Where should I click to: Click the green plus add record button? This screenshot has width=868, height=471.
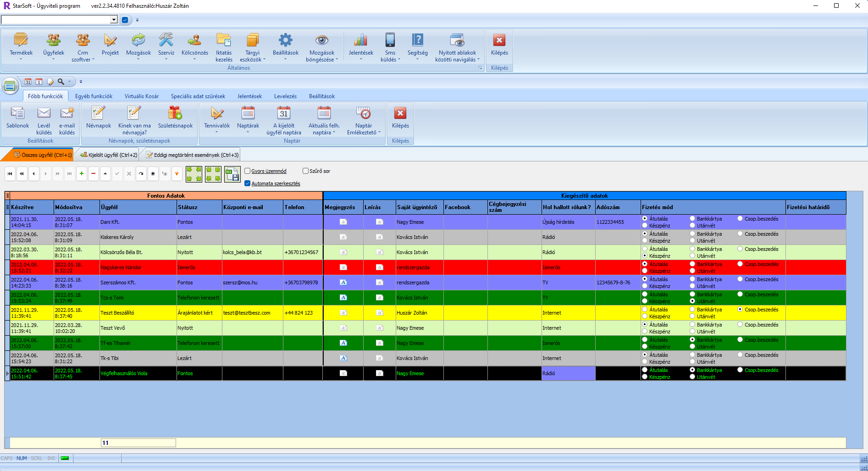coord(82,174)
